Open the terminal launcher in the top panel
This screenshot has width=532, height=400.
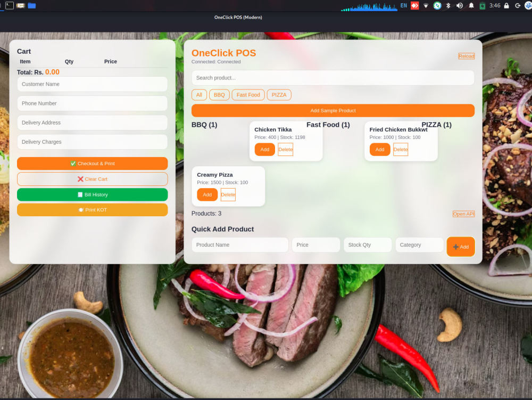click(x=10, y=5)
